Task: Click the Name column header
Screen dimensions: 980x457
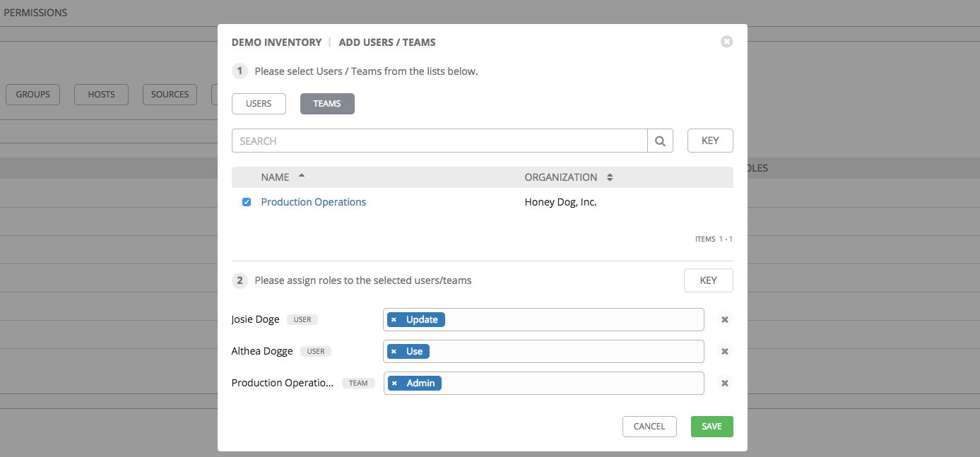Action: [275, 177]
